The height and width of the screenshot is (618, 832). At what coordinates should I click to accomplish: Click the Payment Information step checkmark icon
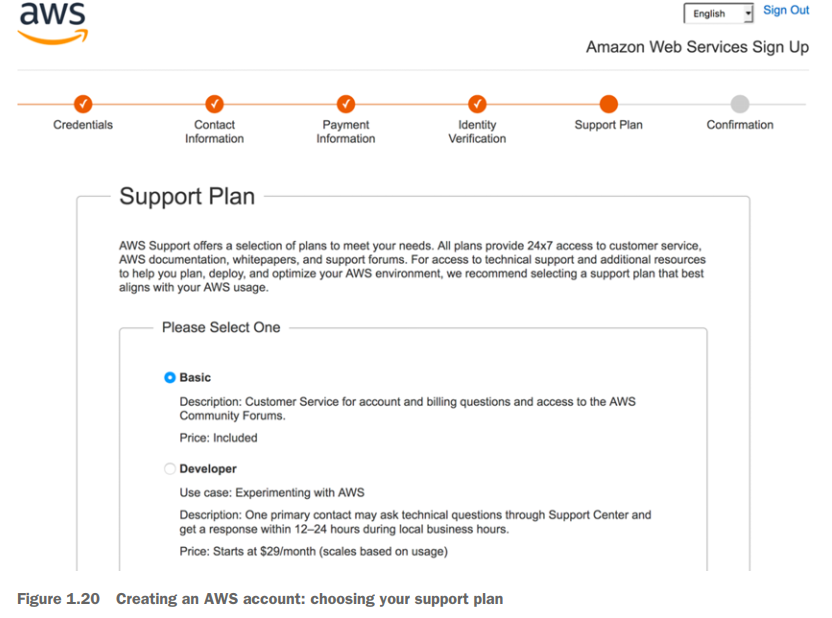346,103
